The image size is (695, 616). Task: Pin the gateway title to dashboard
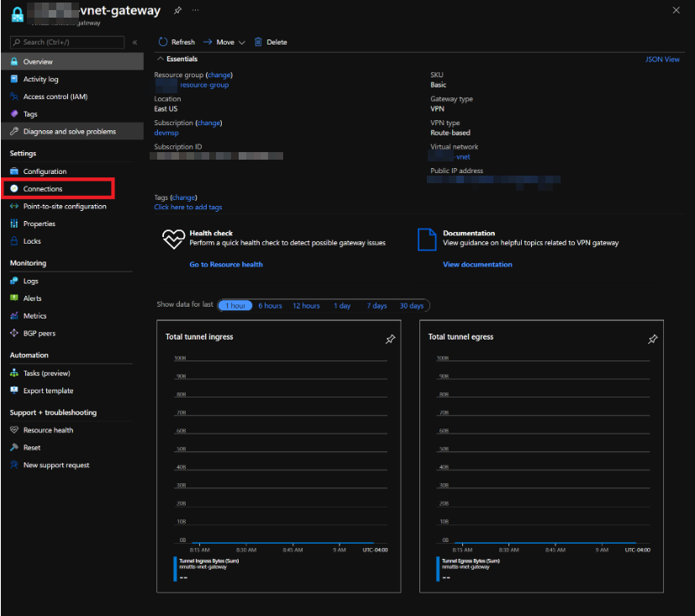177,11
